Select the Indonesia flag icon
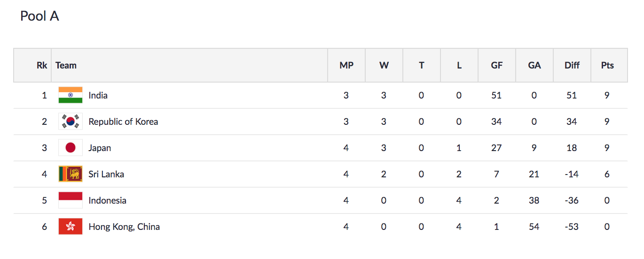644x259 pixels. (x=71, y=200)
